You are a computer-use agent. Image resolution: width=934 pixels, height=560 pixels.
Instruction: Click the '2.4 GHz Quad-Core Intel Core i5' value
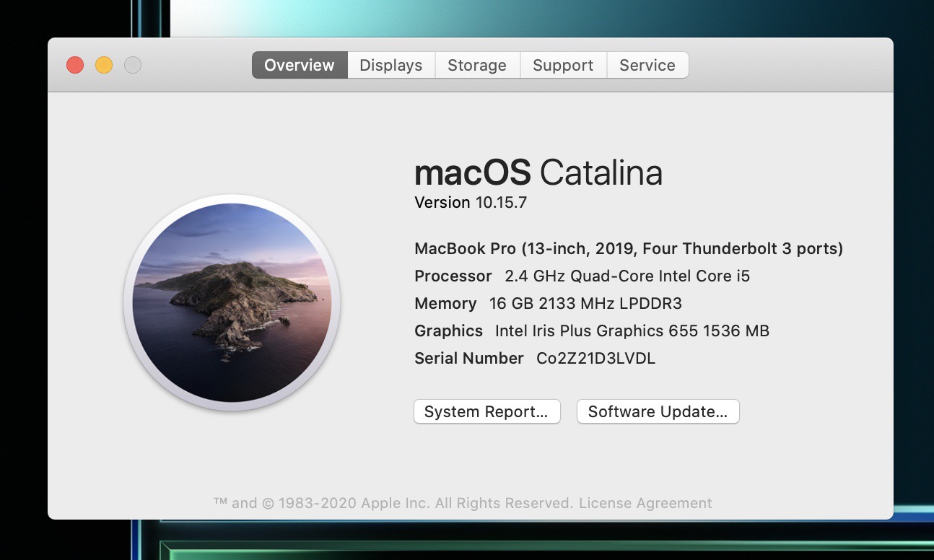point(627,276)
